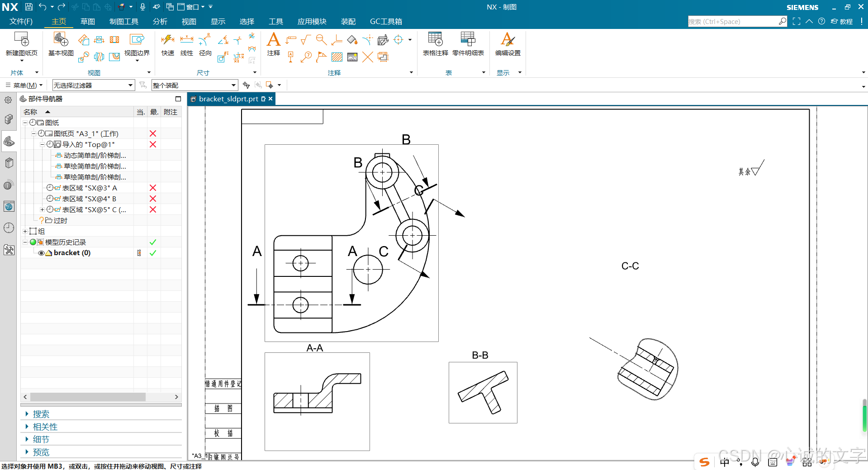Toggle green check on bracket (0) row
The width and height of the screenshot is (868, 470).
153,253
